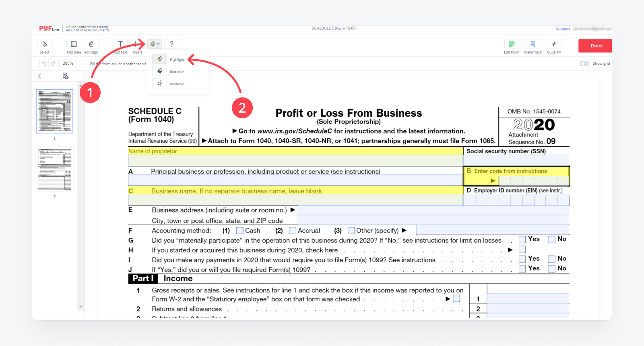This screenshot has height=346, width=644.
Task: Choose the Select tool
Action: click(44, 44)
